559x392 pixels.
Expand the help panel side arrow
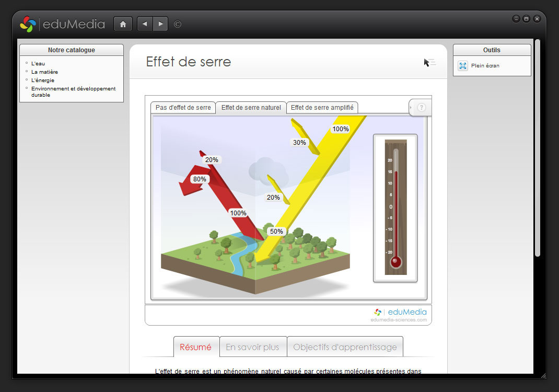click(411, 108)
